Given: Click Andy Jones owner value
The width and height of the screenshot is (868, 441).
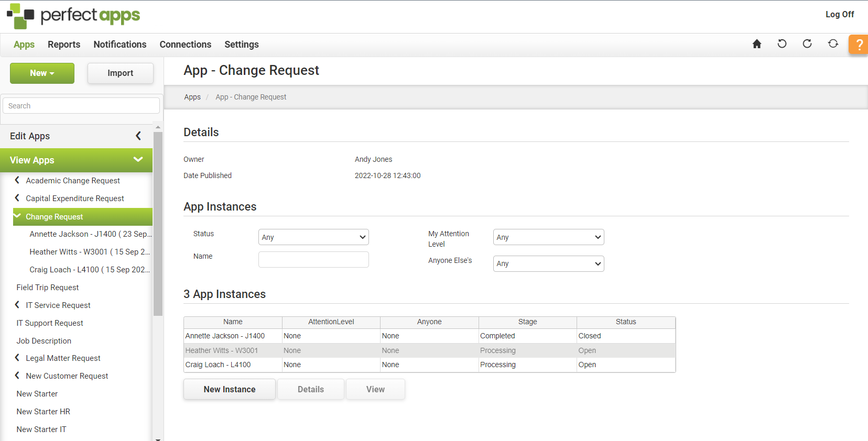Looking at the screenshot, I should pyautogui.click(x=373, y=159).
